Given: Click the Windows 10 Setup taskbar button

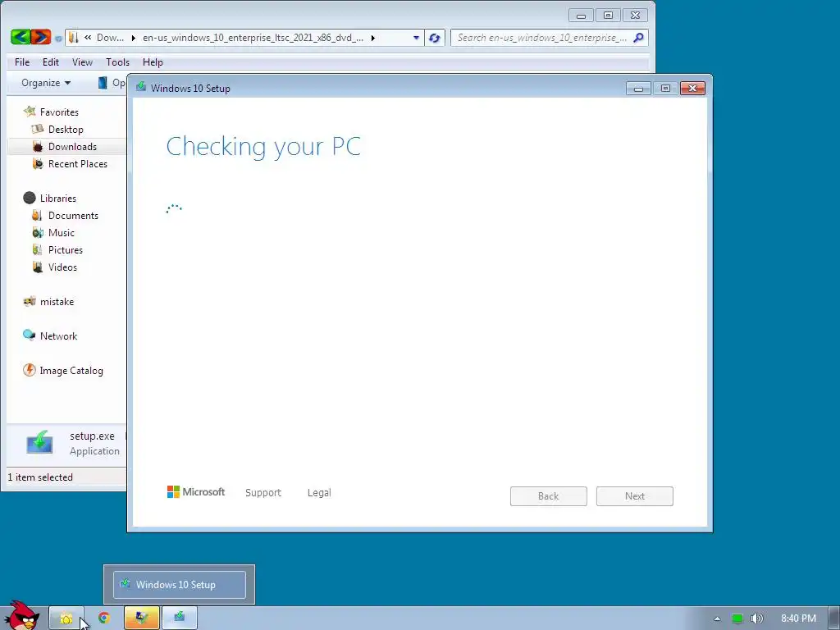Looking at the screenshot, I should (180, 619).
